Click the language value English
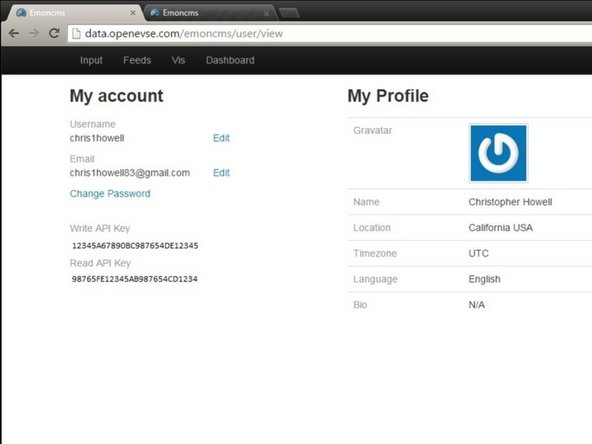592x444 pixels. tap(484, 279)
